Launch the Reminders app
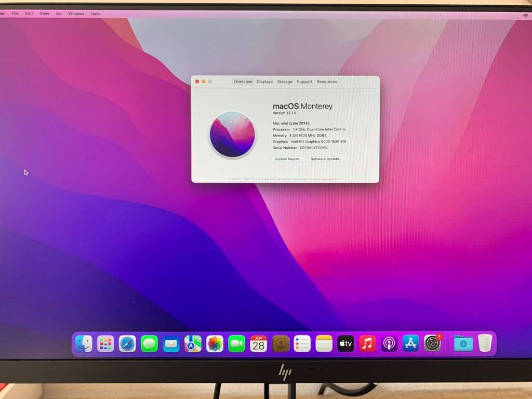This screenshot has height=399, width=532. [302, 343]
